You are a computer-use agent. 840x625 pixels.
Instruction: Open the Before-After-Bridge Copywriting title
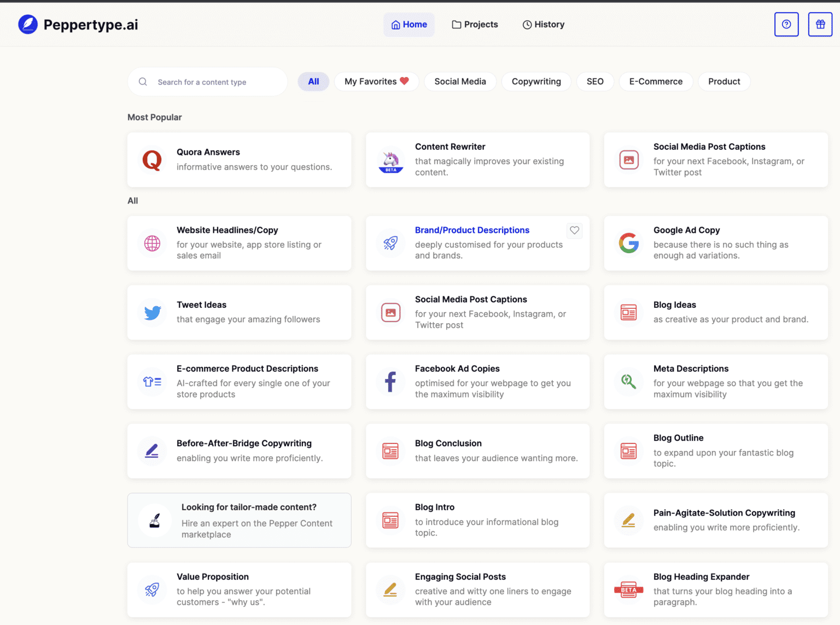tap(244, 443)
